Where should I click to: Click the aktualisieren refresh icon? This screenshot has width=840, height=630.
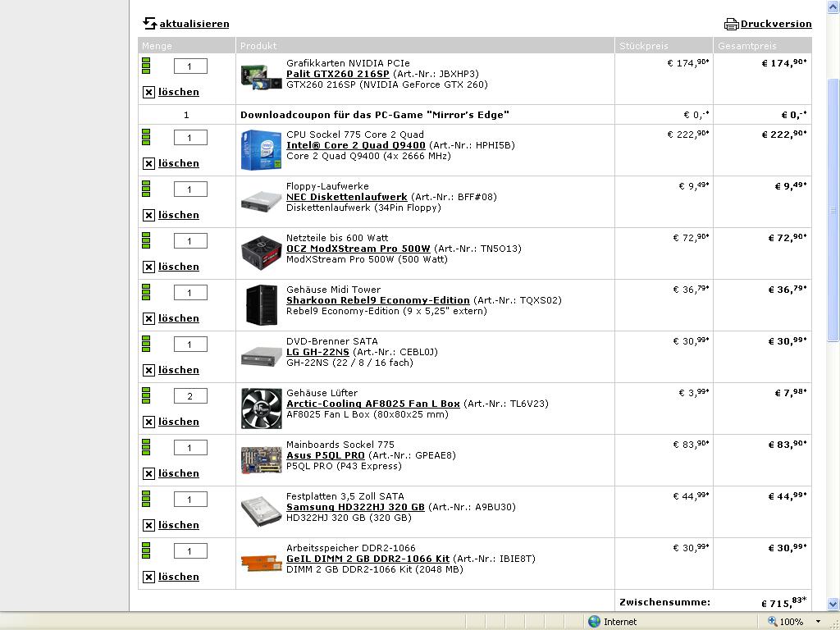[x=149, y=23]
